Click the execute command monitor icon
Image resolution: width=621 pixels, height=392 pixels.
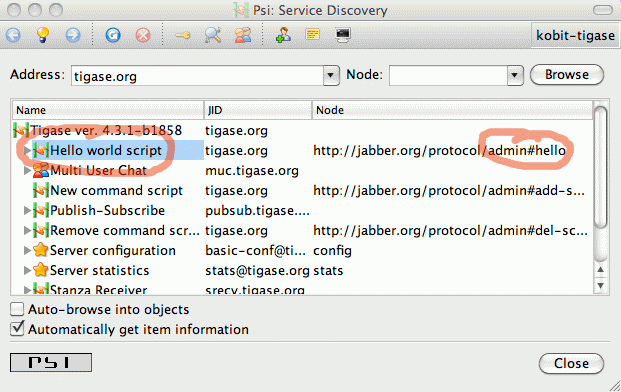click(343, 35)
